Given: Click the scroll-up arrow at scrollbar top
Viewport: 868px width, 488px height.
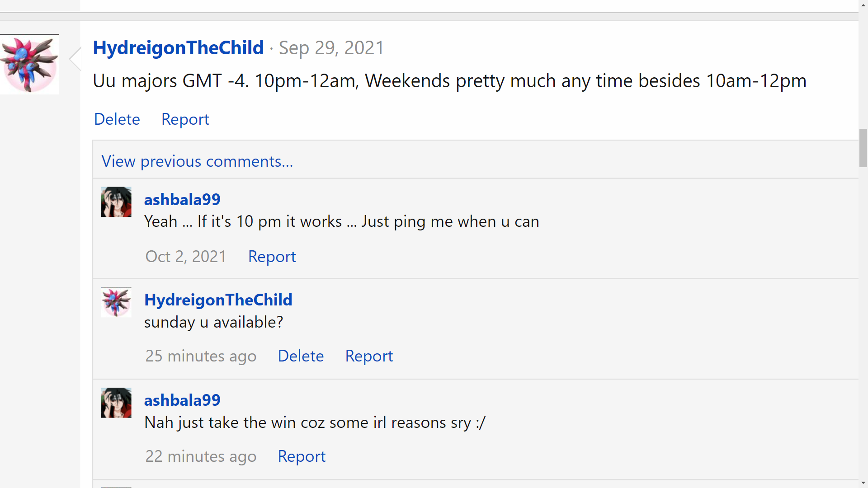Looking at the screenshot, I should 863,5.
